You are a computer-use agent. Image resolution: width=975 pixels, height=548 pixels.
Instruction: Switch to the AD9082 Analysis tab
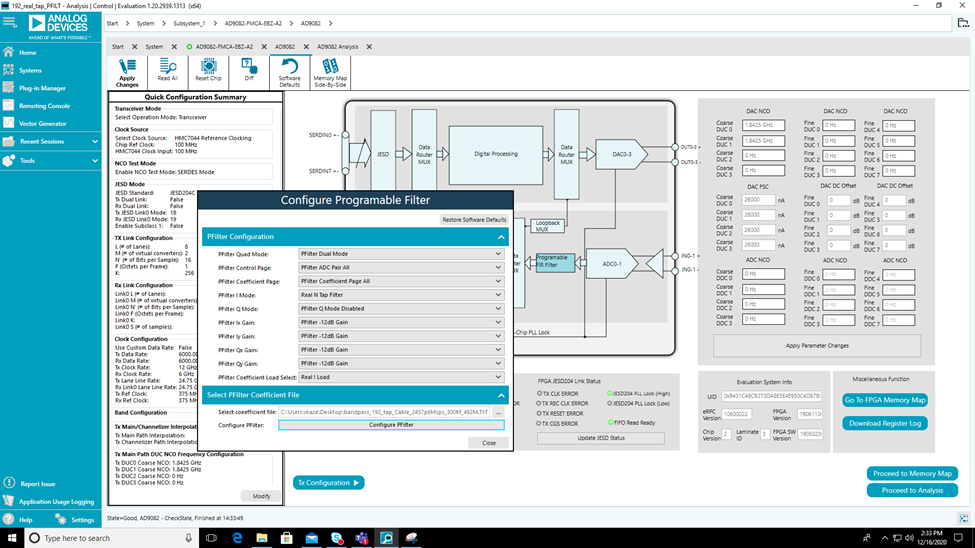coord(338,47)
